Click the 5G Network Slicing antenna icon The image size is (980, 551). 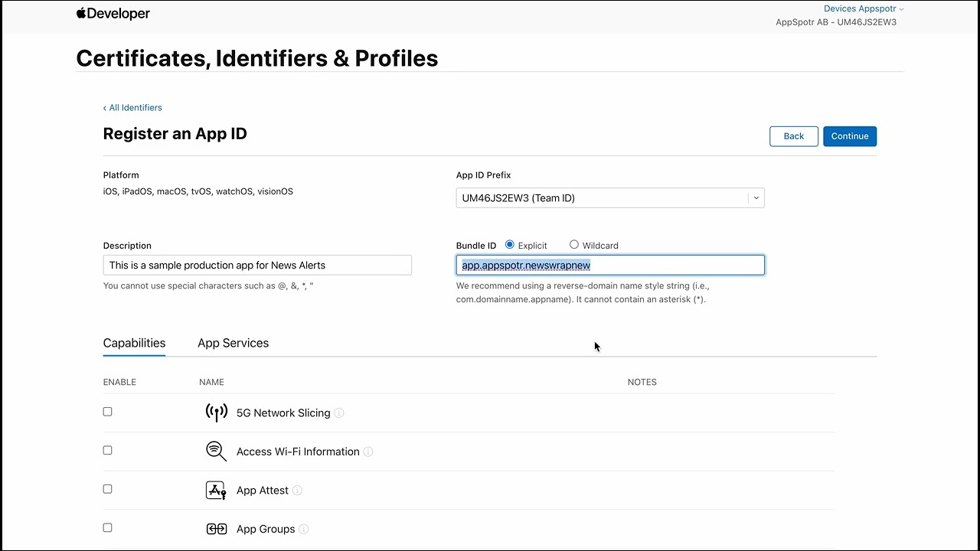point(217,412)
